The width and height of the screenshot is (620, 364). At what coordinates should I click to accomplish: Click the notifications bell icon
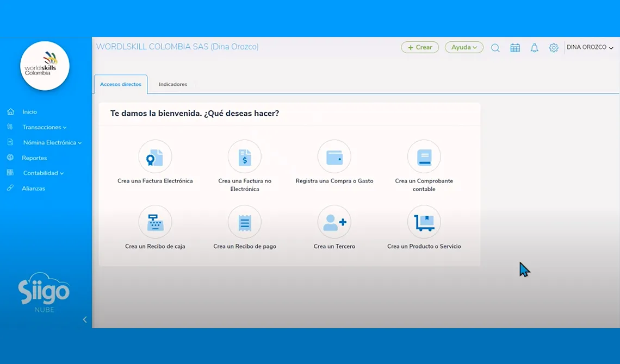click(x=534, y=48)
